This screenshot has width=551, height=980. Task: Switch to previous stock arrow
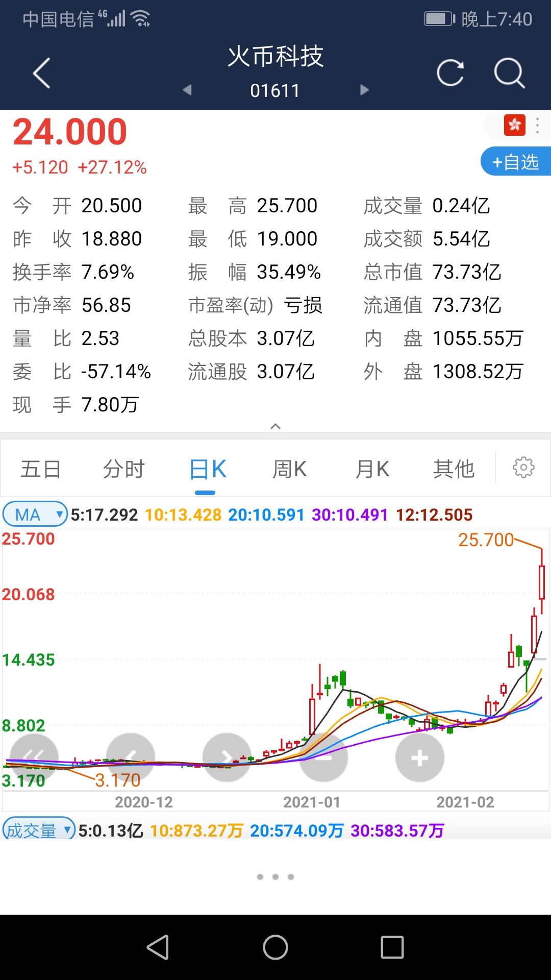pos(187,90)
